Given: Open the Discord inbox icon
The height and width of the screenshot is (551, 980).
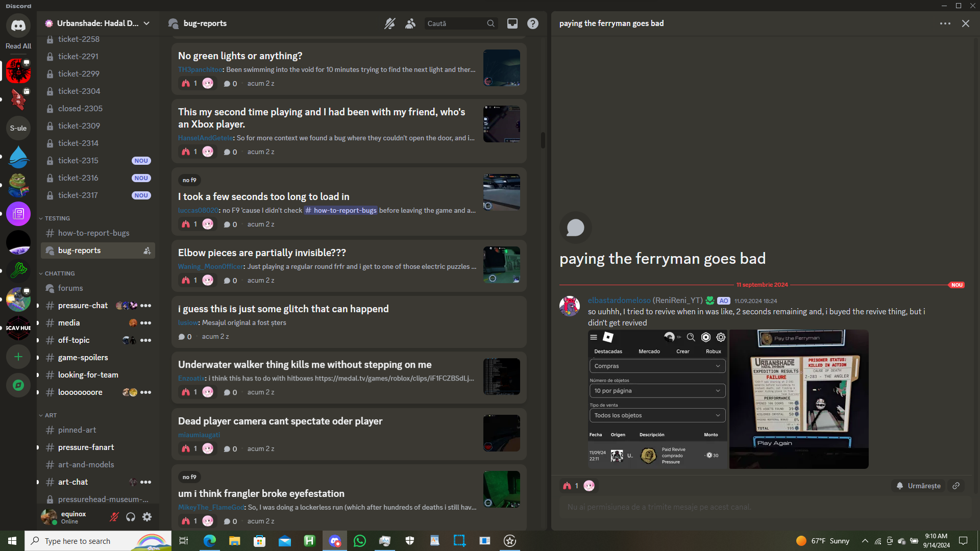Looking at the screenshot, I should 512,23.
